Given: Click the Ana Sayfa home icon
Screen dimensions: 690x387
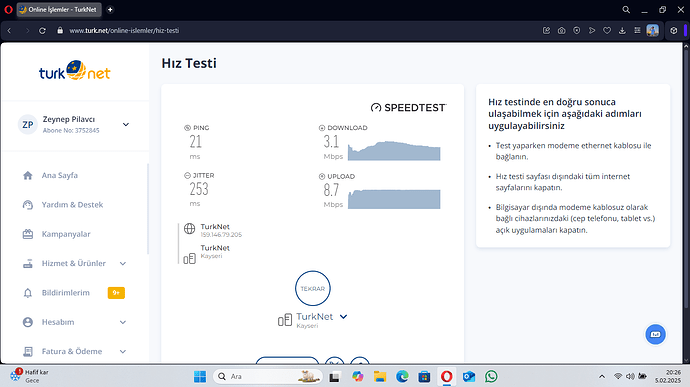Looking at the screenshot, I should [28, 176].
